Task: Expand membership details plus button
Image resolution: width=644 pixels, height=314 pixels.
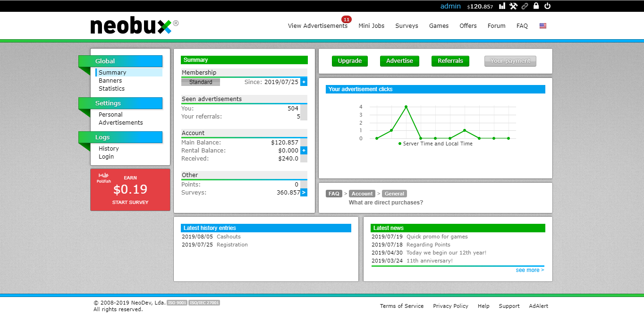Action: pos(304,82)
